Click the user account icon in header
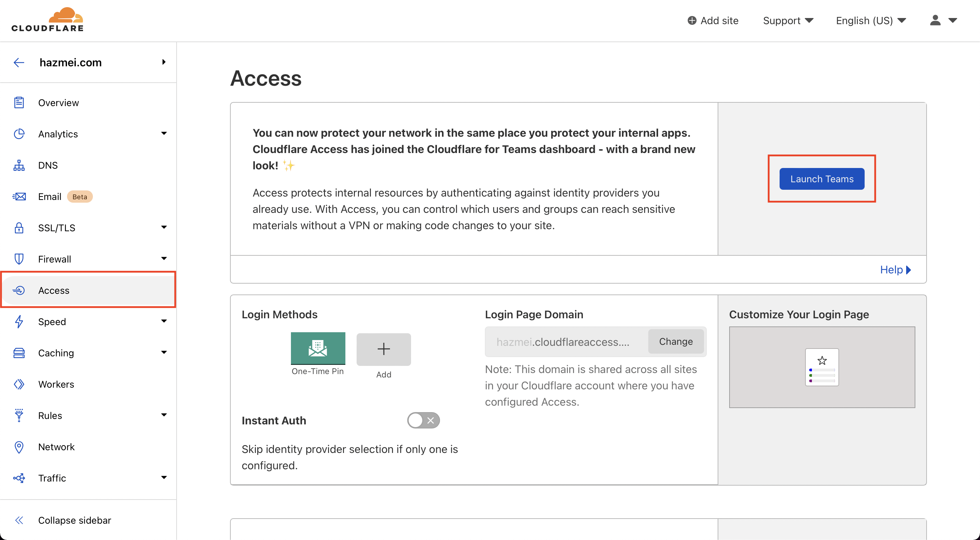This screenshot has height=540, width=980. pyautogui.click(x=935, y=20)
